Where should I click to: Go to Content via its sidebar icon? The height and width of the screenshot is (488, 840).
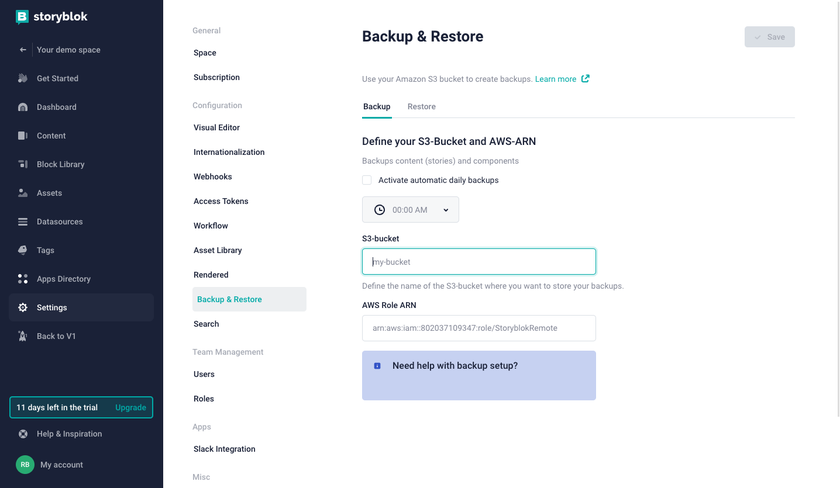[x=23, y=136]
